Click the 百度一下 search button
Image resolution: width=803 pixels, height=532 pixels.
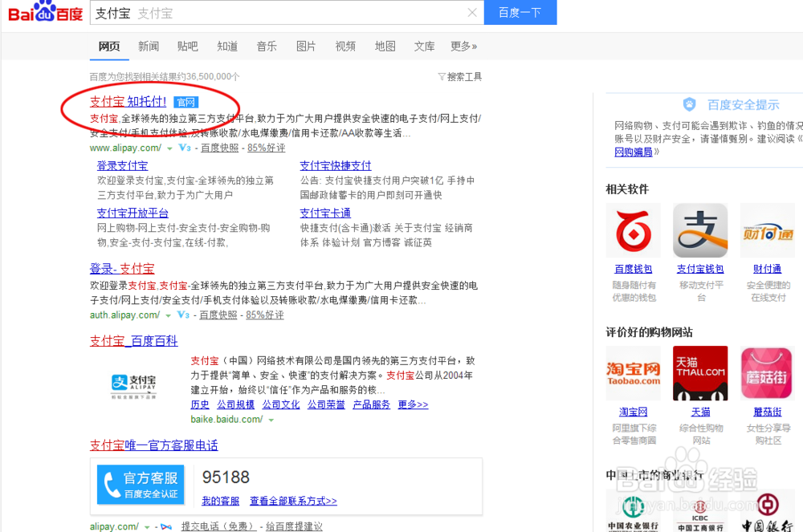point(520,14)
